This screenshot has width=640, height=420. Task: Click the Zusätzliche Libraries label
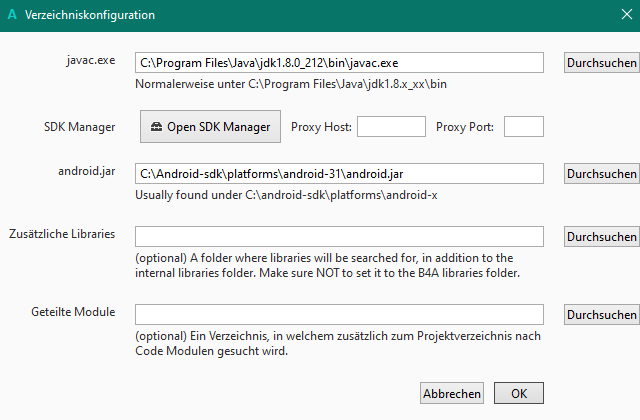[61, 234]
